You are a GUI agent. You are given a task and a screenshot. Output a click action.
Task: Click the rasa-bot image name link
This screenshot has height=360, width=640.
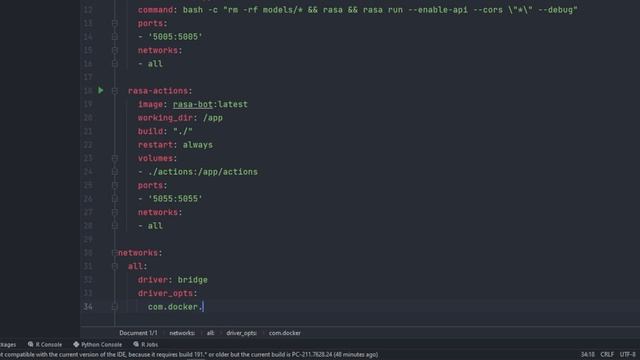coord(193,104)
